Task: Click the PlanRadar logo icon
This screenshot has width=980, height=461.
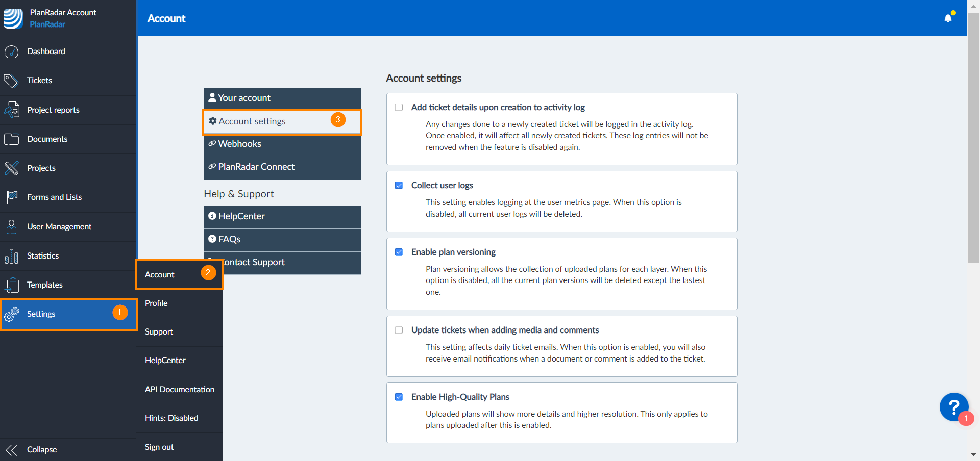Action: [x=13, y=18]
